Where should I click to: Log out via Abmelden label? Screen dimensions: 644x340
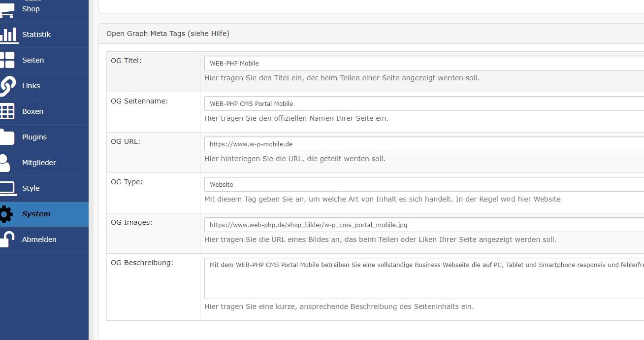click(39, 239)
